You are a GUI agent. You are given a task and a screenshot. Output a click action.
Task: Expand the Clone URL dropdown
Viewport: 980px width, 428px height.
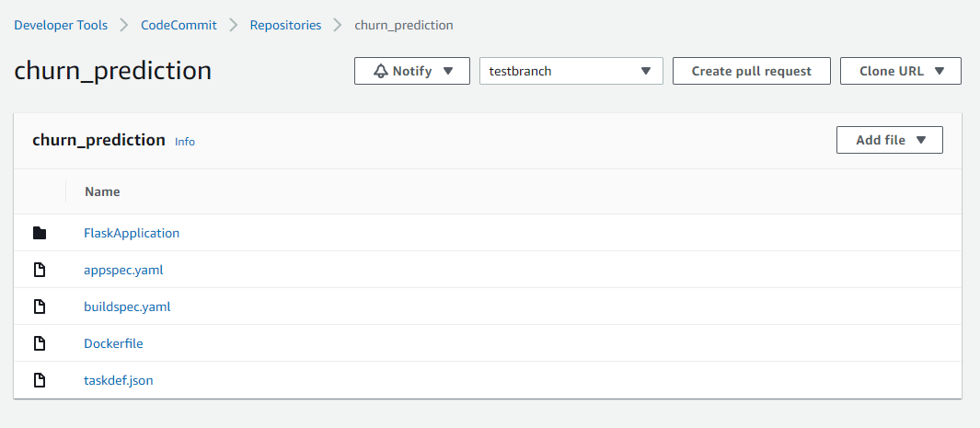coord(901,71)
